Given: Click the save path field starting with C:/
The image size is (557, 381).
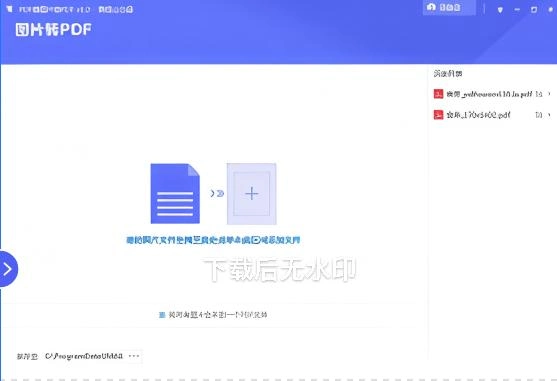Looking at the screenshot, I should point(84,356).
